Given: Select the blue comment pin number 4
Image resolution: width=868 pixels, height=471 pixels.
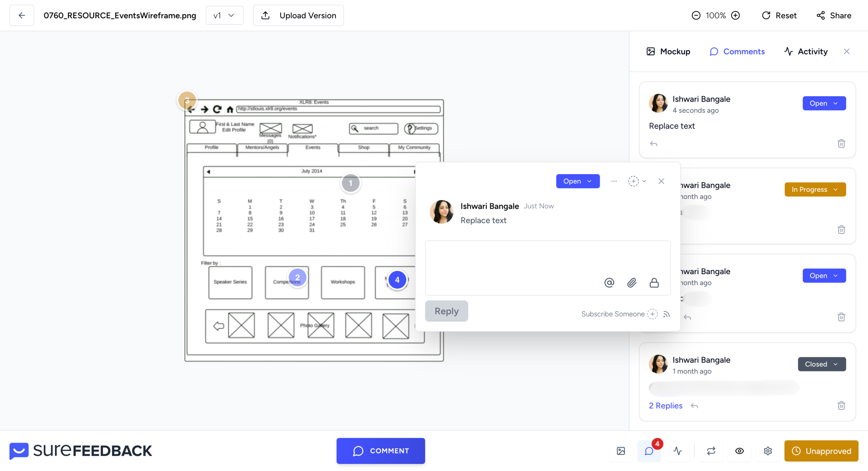Looking at the screenshot, I should pos(397,280).
